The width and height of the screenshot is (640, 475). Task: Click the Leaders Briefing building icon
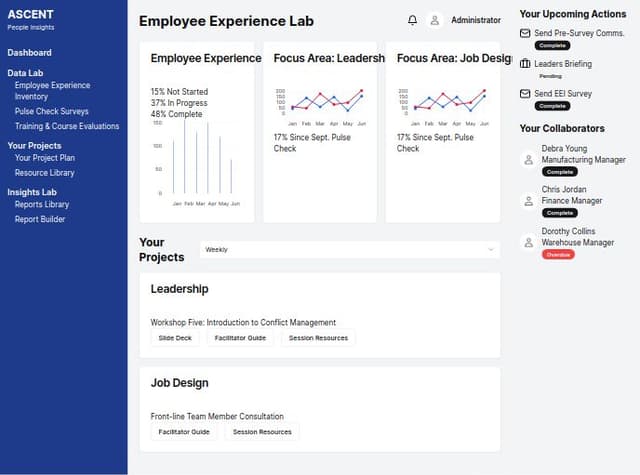click(x=526, y=64)
